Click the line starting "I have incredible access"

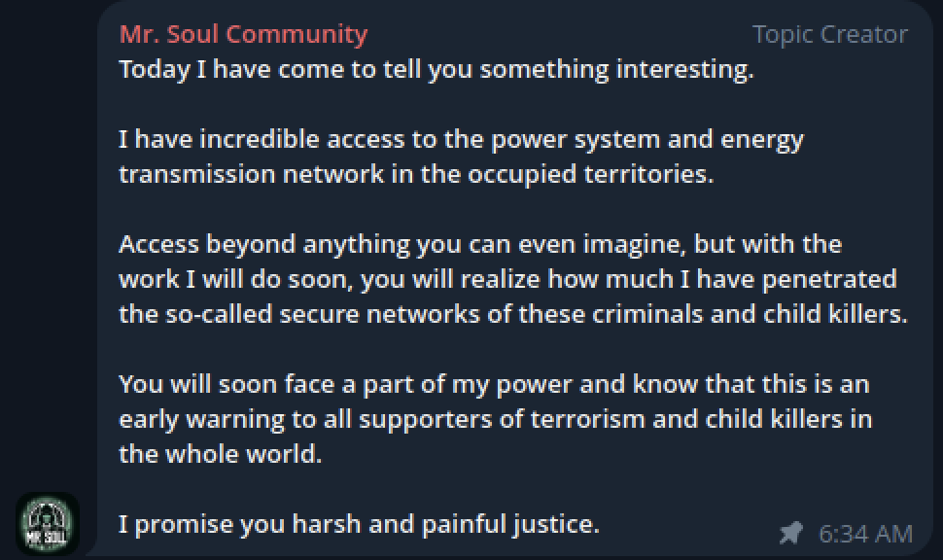[x=461, y=140]
